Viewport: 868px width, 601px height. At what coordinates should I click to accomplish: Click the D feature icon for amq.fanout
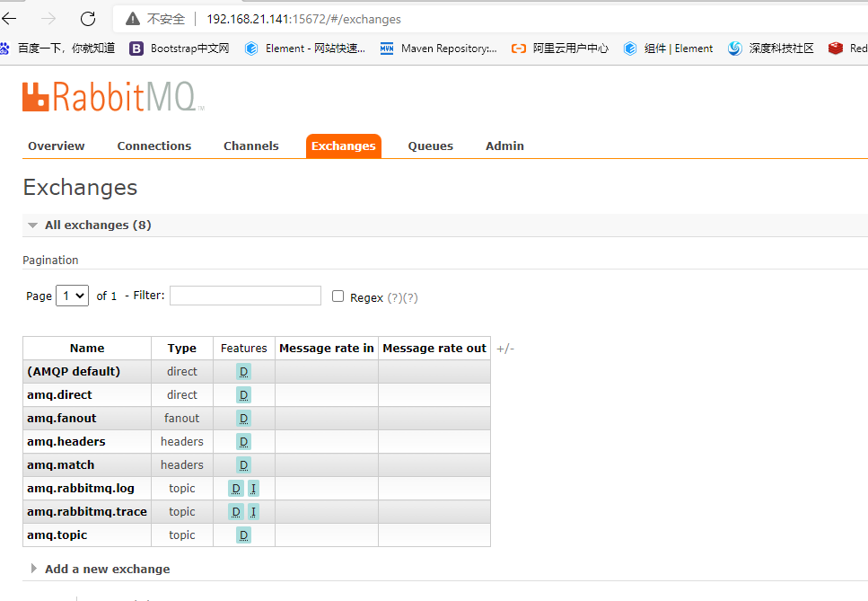[x=242, y=418]
